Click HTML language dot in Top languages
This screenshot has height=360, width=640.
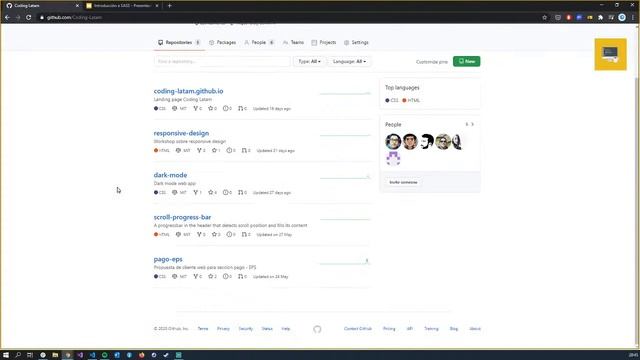(404, 100)
